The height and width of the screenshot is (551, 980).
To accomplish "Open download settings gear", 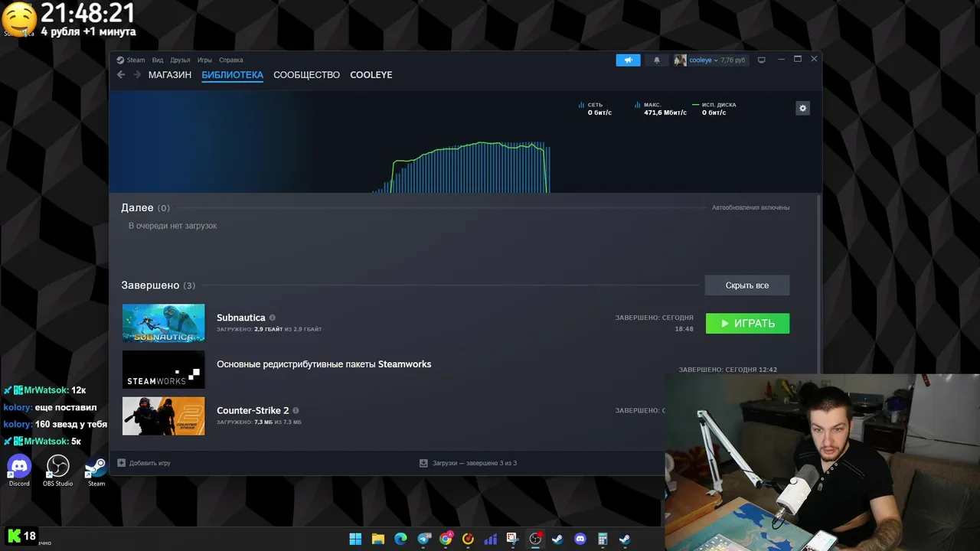I will tap(802, 108).
